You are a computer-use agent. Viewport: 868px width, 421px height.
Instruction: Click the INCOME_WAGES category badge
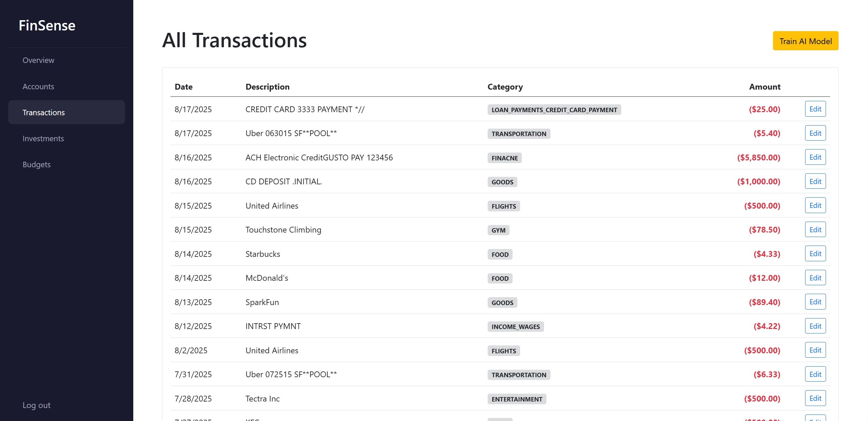[515, 327]
